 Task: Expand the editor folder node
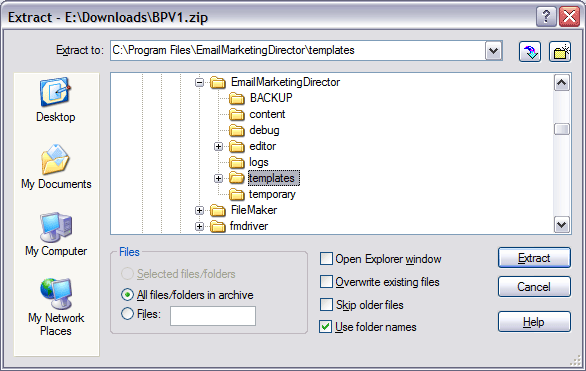click(218, 147)
